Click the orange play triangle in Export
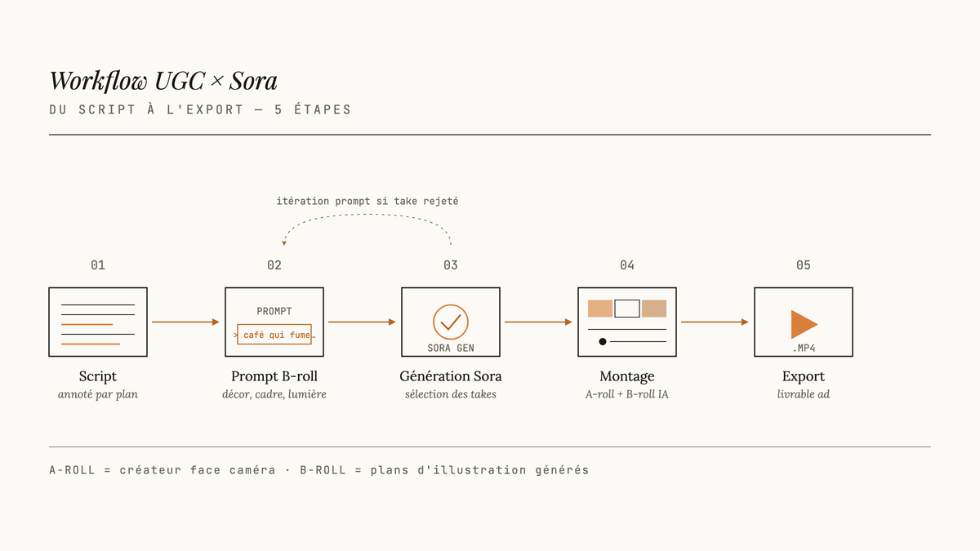 point(804,324)
